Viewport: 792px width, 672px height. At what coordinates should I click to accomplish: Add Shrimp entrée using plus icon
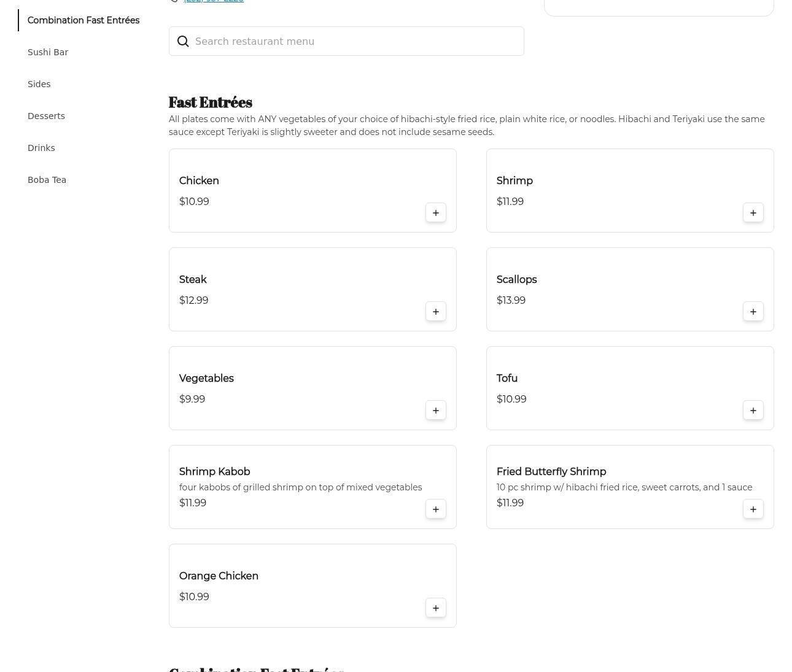(x=753, y=213)
